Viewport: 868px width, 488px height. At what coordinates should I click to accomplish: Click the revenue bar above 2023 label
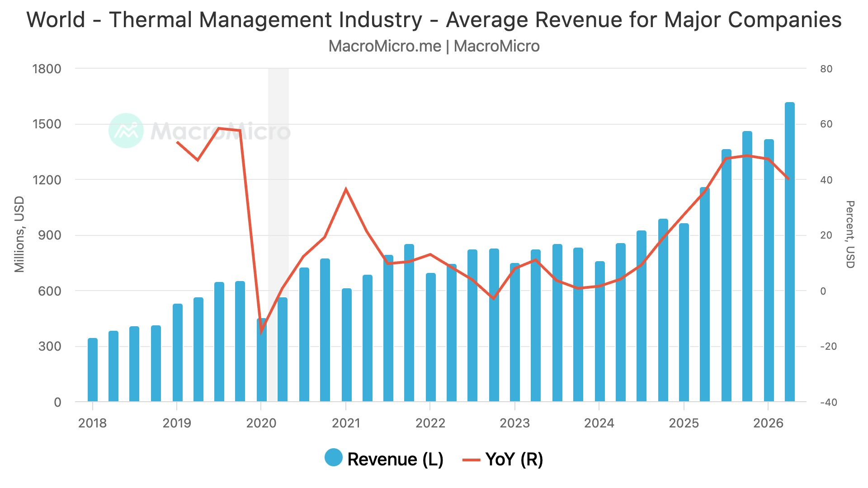[x=515, y=332]
